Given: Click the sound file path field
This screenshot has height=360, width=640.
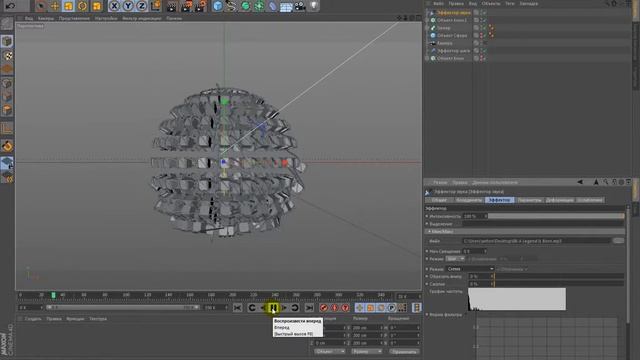Looking at the screenshot, I should tap(537, 241).
